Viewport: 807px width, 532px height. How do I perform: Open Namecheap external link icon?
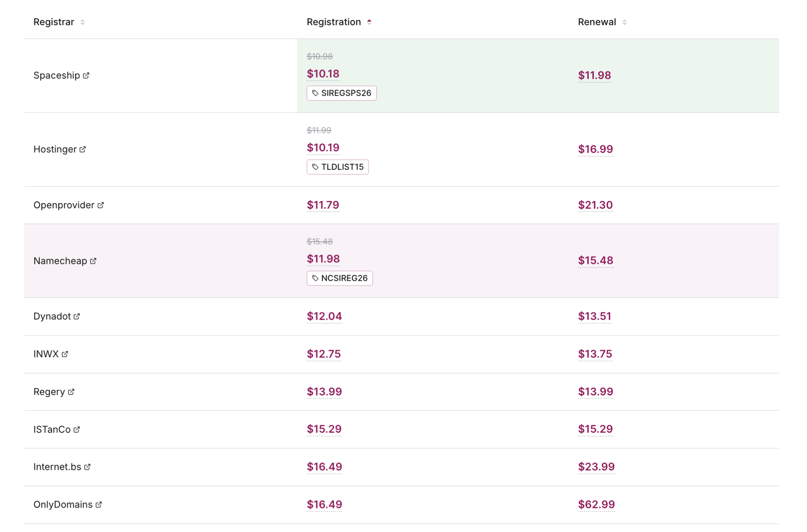coord(93,261)
